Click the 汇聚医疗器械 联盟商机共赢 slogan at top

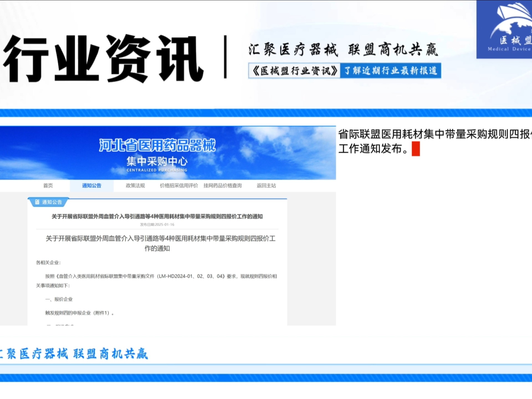click(343, 50)
